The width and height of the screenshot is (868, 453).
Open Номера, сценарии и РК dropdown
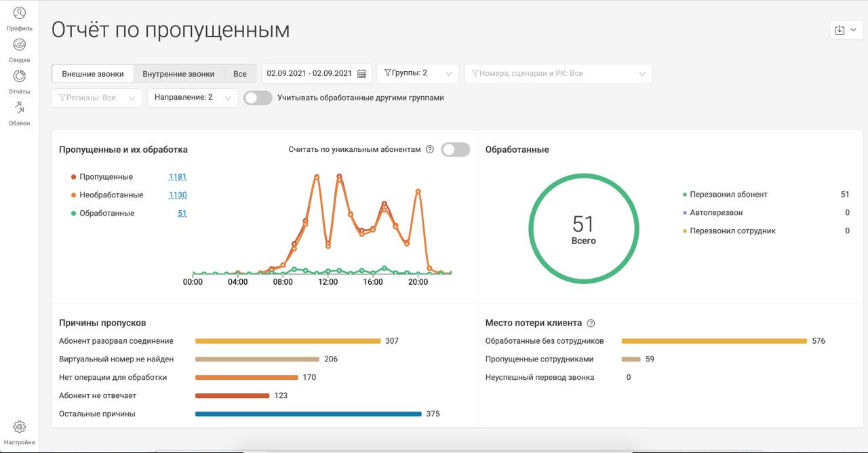tap(558, 73)
